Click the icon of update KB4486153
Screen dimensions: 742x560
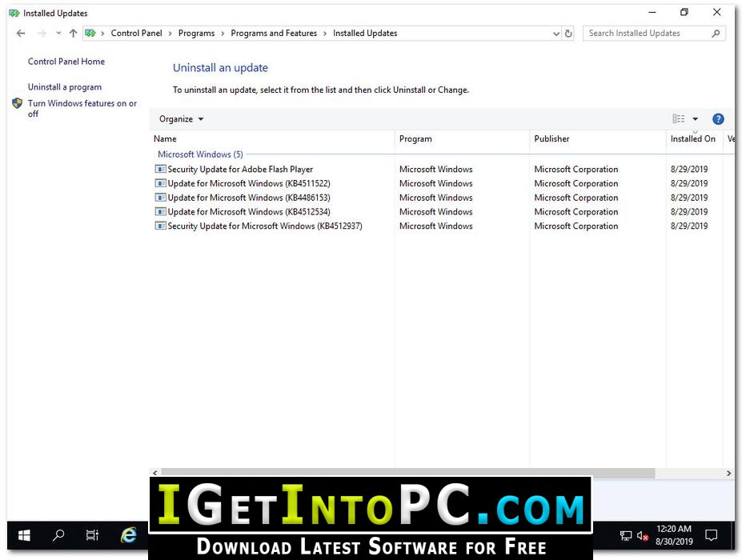(161, 198)
